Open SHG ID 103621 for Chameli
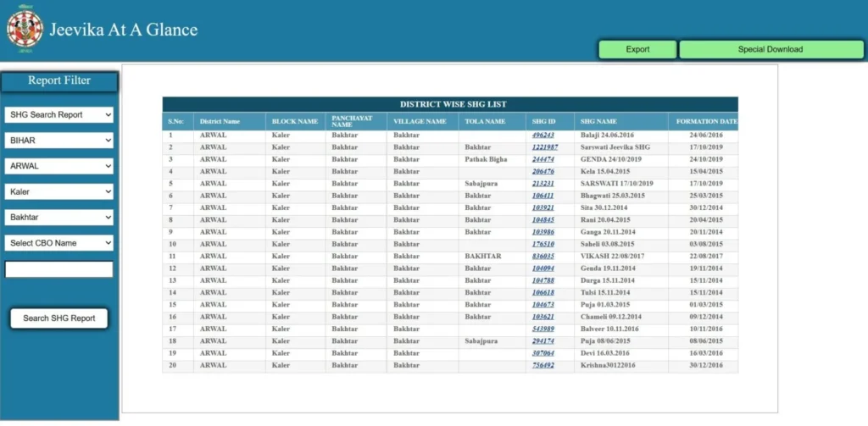The image size is (868, 426). pyautogui.click(x=542, y=317)
